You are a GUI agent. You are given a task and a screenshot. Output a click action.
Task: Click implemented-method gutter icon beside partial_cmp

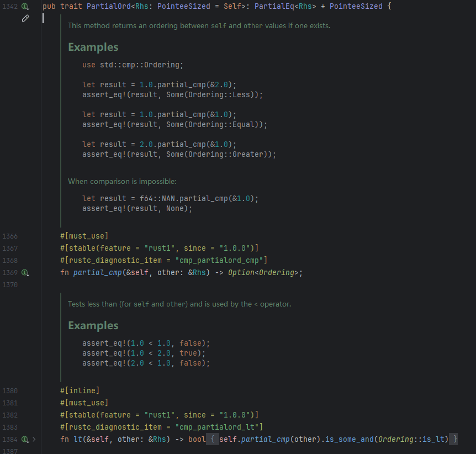tap(25, 273)
